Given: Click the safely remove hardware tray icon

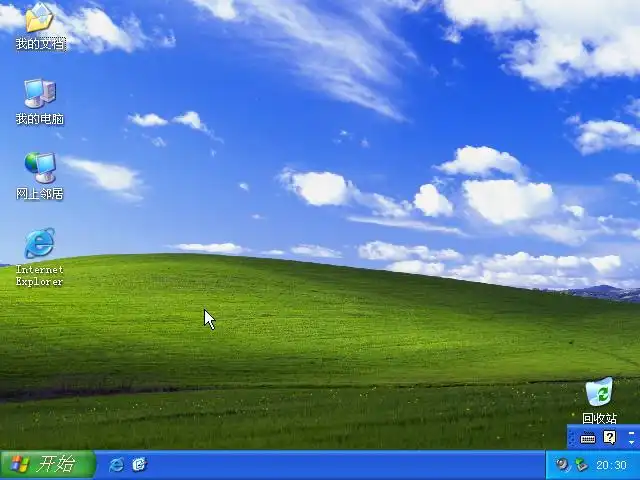Looking at the screenshot, I should (x=581, y=465).
